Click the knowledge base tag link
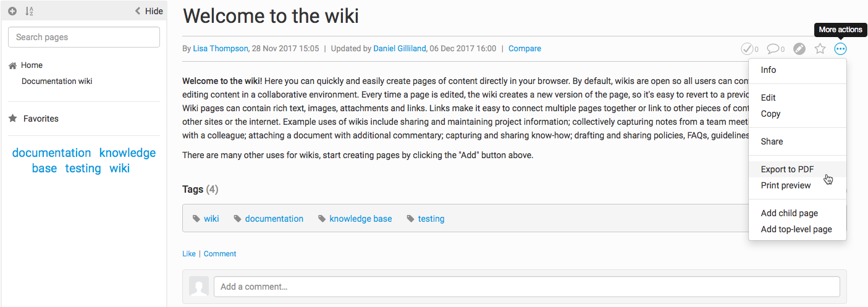This screenshot has width=868, height=307. [x=361, y=219]
